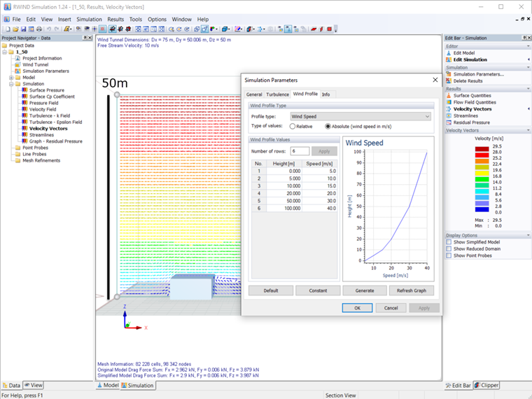Toggle the Project Navigator pin button
The image size is (532, 399).
coord(85,38)
